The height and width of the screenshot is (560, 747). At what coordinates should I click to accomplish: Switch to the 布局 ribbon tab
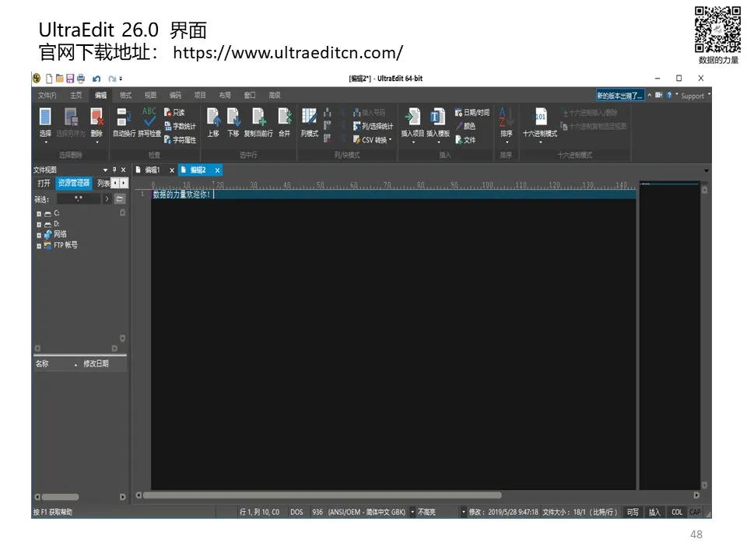225,95
